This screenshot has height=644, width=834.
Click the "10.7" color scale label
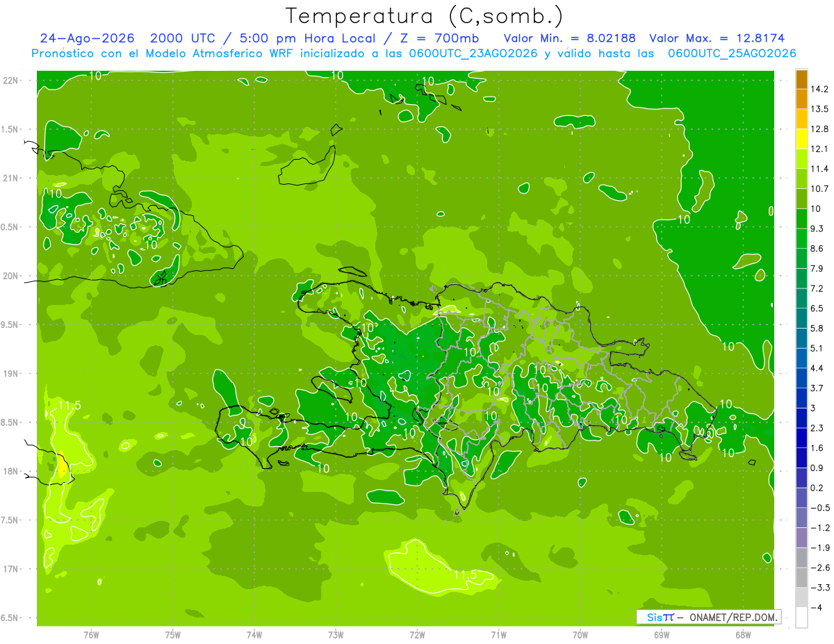819,189
